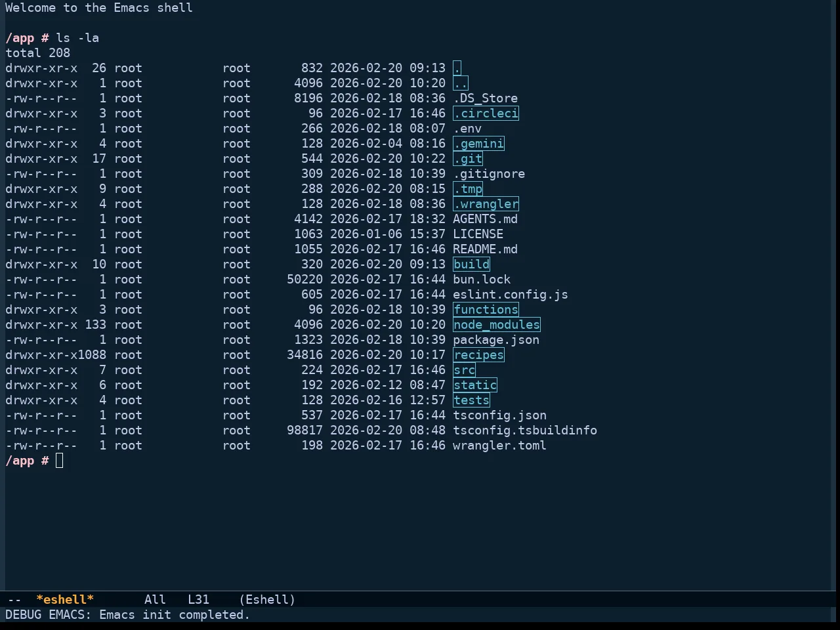Image resolution: width=840 pixels, height=630 pixels.
Task: Open the build directory link
Action: [471, 264]
